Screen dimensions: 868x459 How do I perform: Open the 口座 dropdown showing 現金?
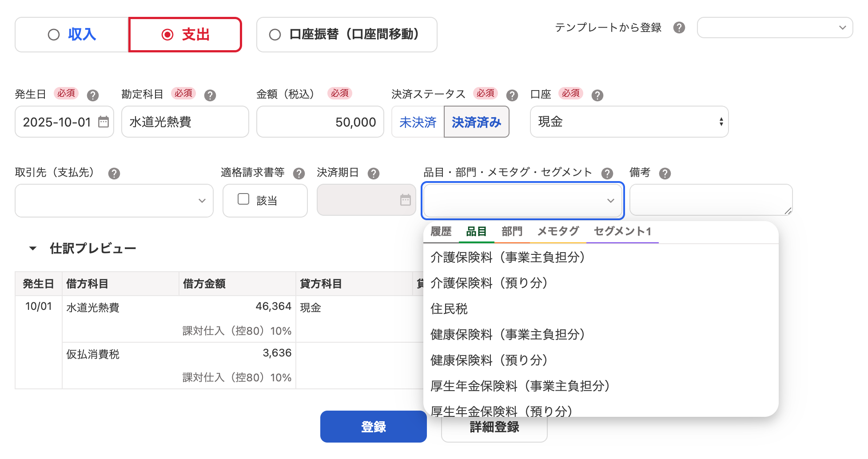pos(629,122)
